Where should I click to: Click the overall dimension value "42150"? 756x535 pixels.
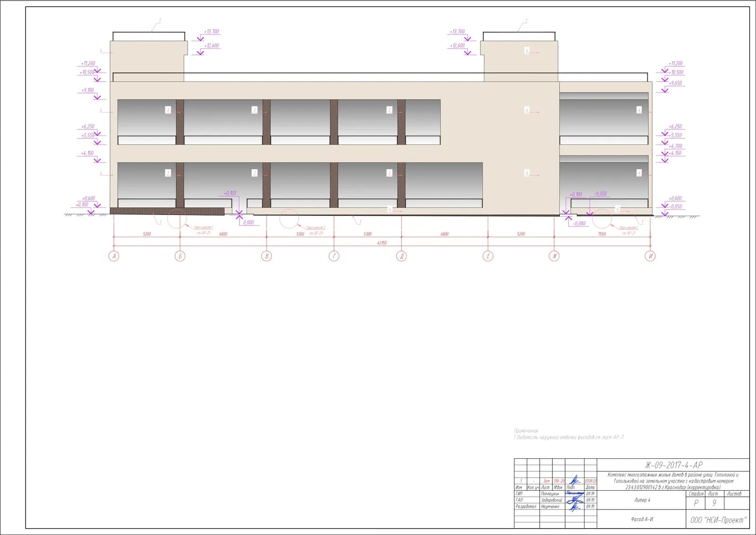(x=382, y=243)
